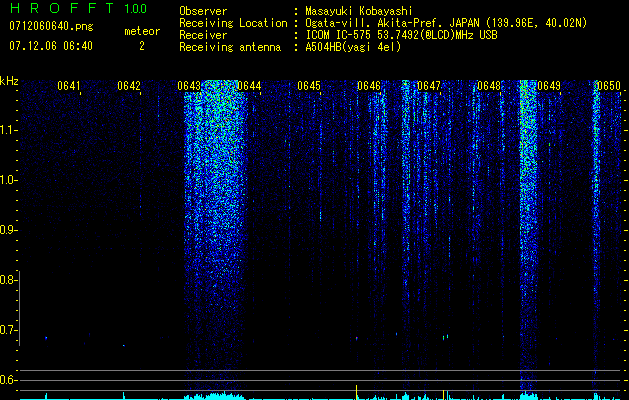This screenshot has height=400, width=629.
Task: Click the date stamp 07.12.06 06:40
Action: [51, 46]
